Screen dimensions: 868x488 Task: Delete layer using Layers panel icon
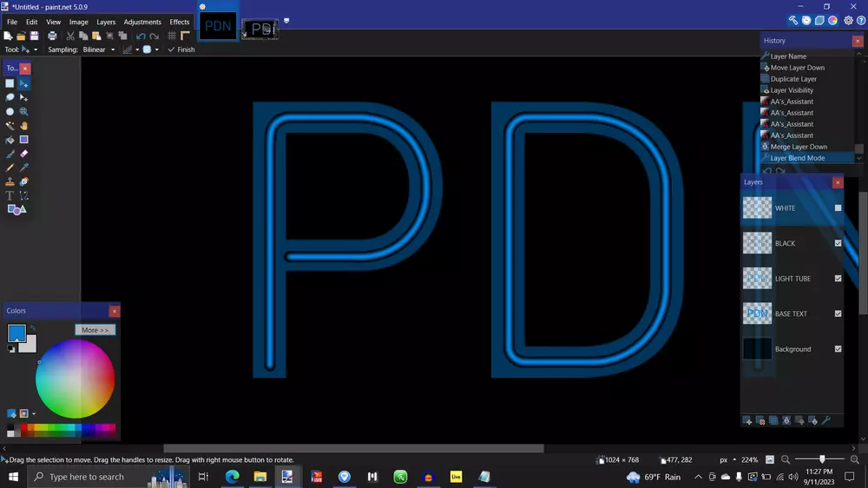click(760, 421)
